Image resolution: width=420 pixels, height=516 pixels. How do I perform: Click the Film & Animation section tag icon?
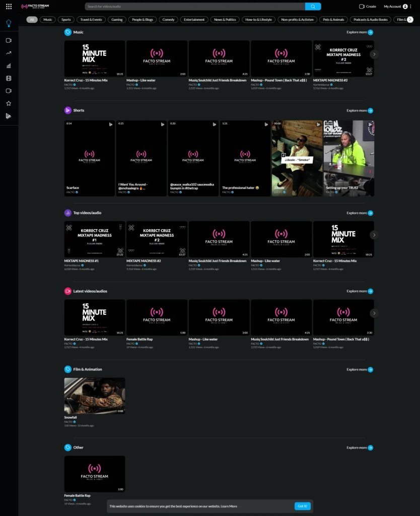click(68, 369)
